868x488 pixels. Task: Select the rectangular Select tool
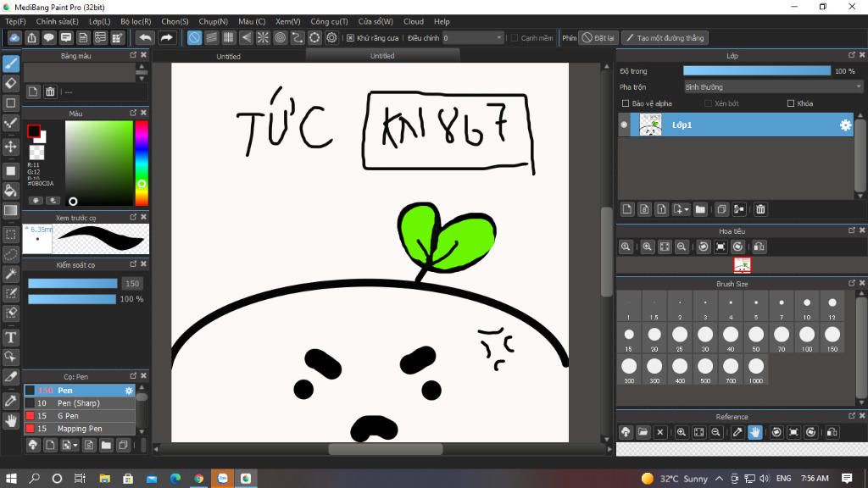(x=10, y=235)
